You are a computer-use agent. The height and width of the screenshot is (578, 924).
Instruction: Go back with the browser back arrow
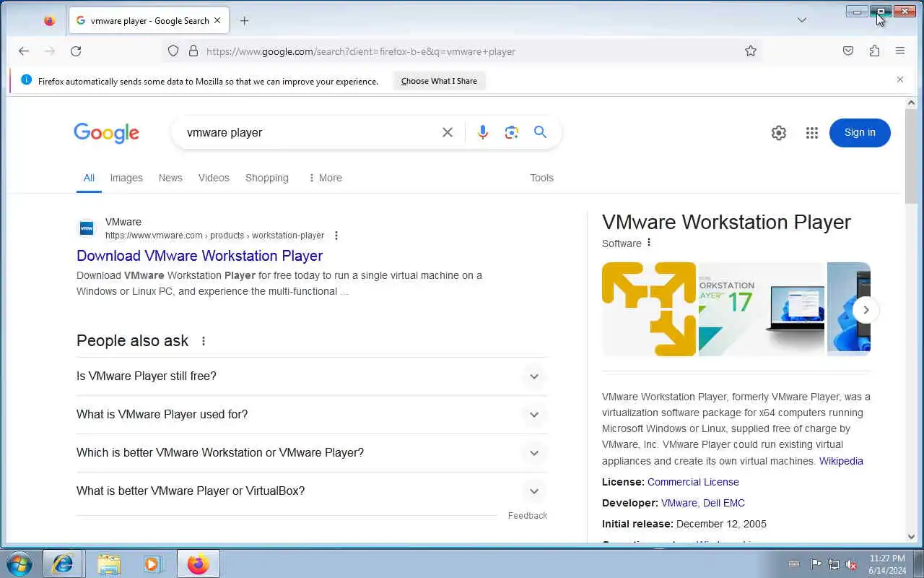(24, 51)
